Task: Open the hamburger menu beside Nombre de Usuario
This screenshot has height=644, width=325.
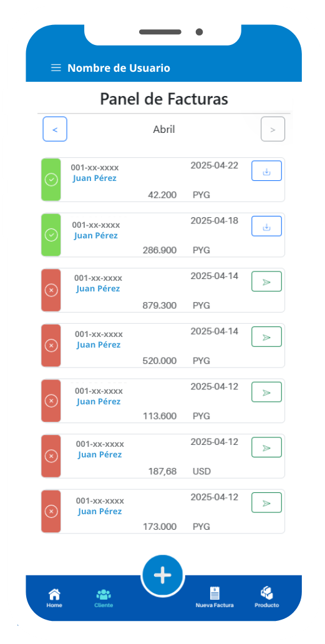Action: click(x=56, y=68)
